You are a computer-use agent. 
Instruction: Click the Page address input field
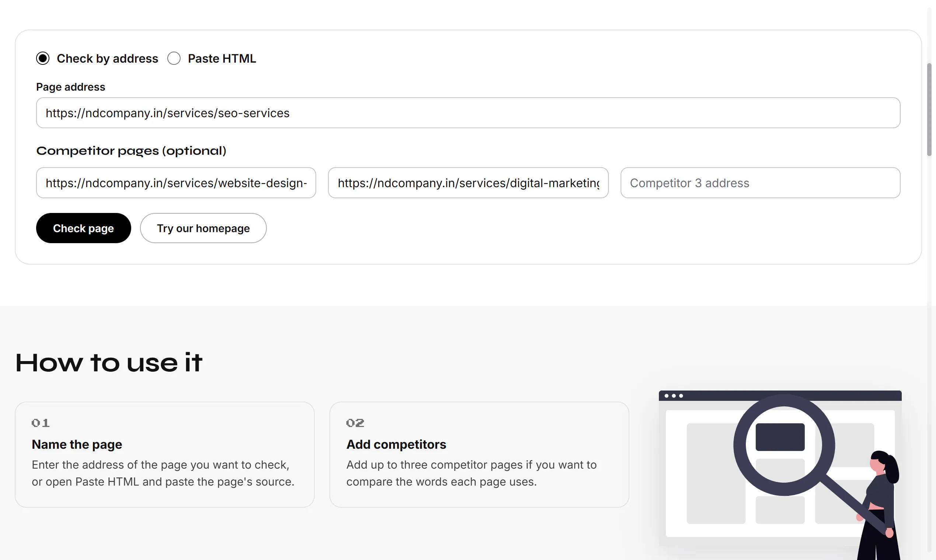click(468, 113)
